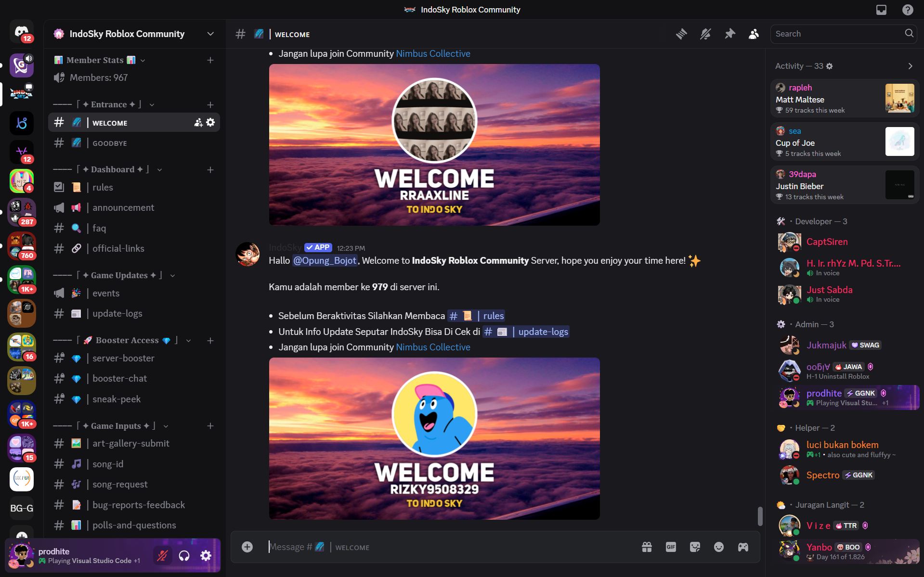
Task: Open the goodbye channel
Action: (x=134, y=143)
